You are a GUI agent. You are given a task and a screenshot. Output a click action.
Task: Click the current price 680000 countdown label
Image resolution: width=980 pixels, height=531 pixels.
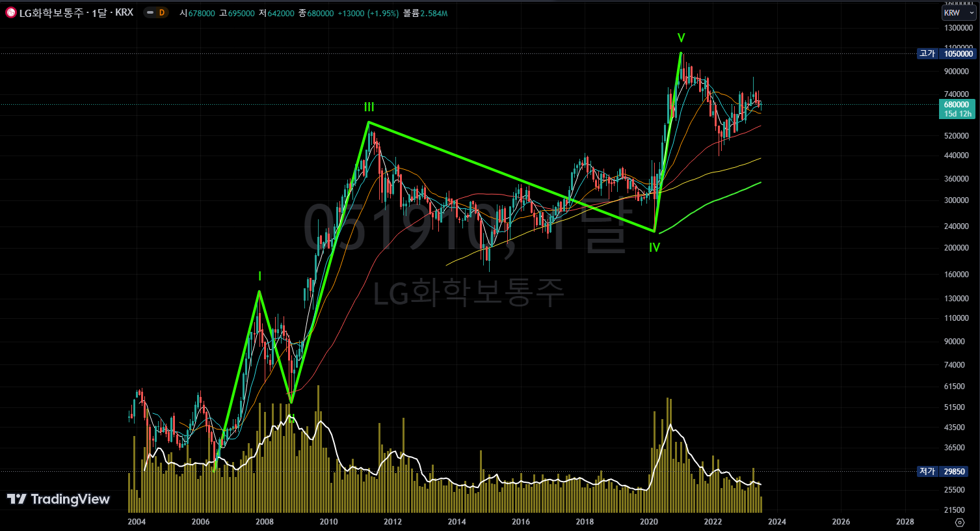[x=957, y=109]
